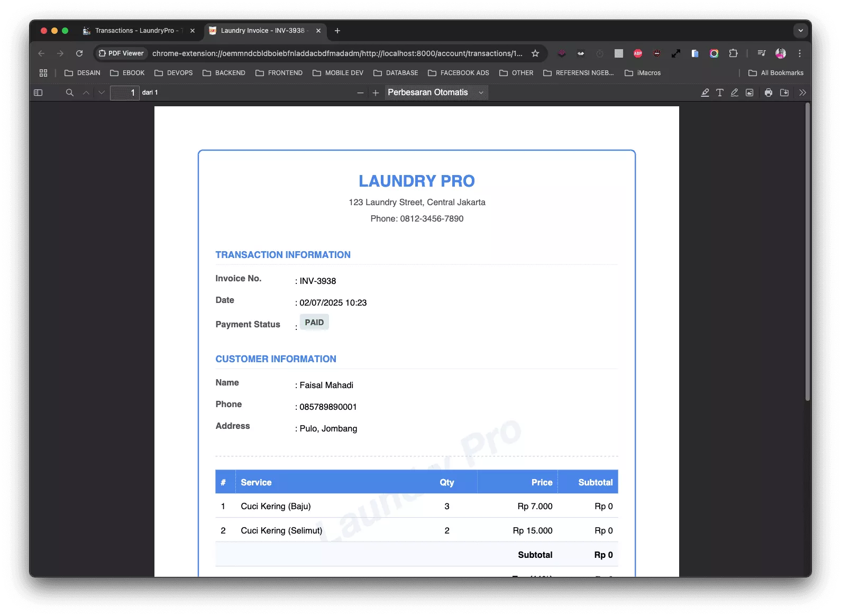Select the add text annotation tool
Image resolution: width=841 pixels, height=616 pixels.
click(x=720, y=93)
